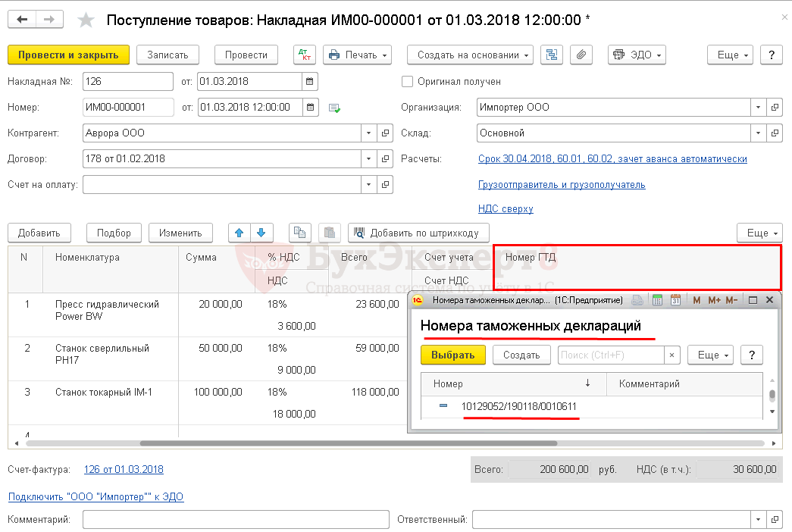The width and height of the screenshot is (792, 532).
Task: Move row down with arrow icon
Action: coord(261,233)
